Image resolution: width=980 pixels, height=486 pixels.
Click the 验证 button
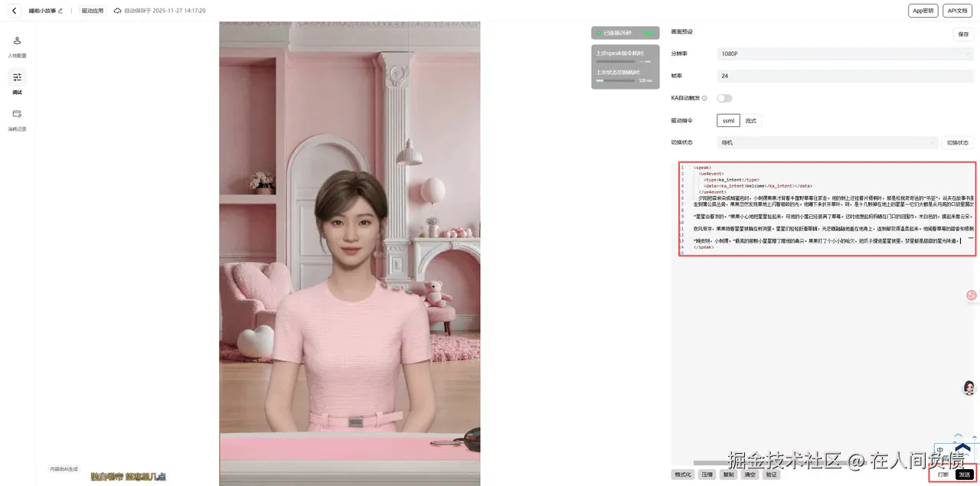[x=771, y=475]
